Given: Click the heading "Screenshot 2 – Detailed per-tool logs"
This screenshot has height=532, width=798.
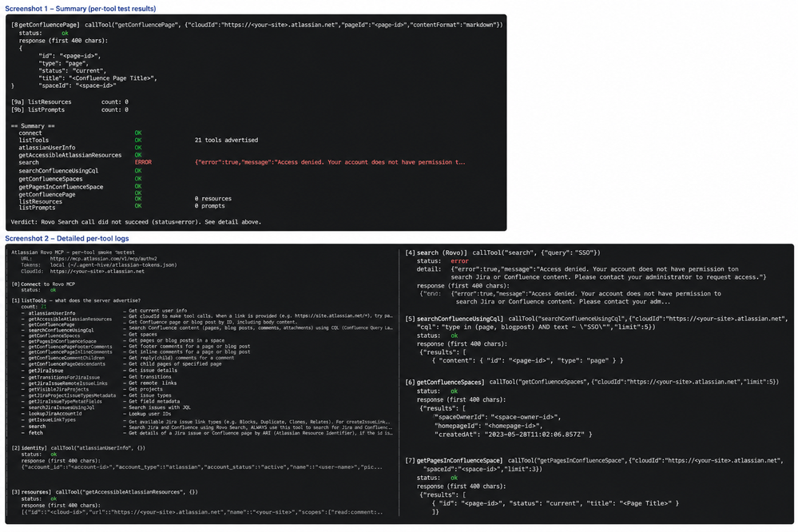Looking at the screenshot, I should pos(66,238).
